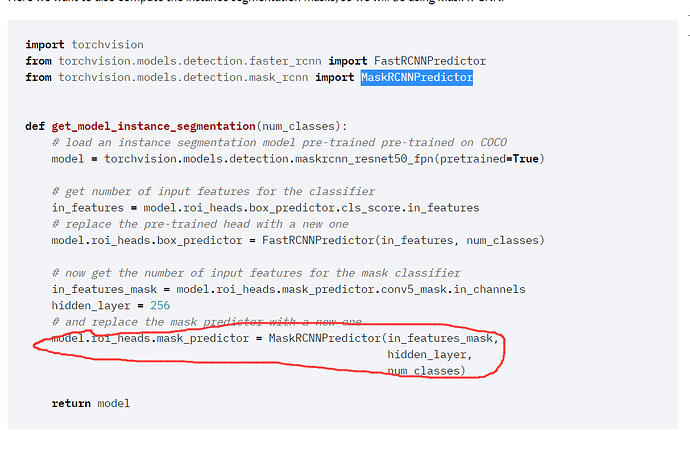Click the in_features_mask conv5_mask.in_channels line

289,289
